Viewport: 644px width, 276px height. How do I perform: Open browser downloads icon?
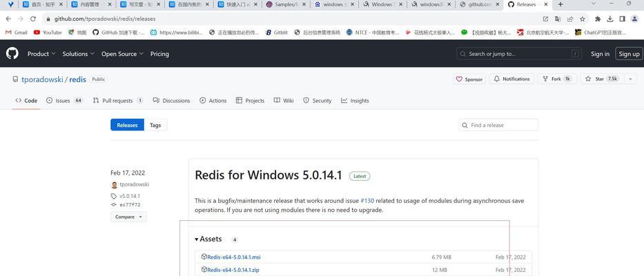[x=610, y=19]
